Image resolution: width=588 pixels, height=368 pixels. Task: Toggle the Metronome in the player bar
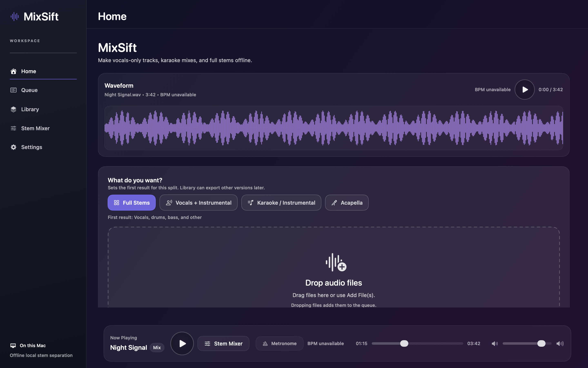coord(280,343)
